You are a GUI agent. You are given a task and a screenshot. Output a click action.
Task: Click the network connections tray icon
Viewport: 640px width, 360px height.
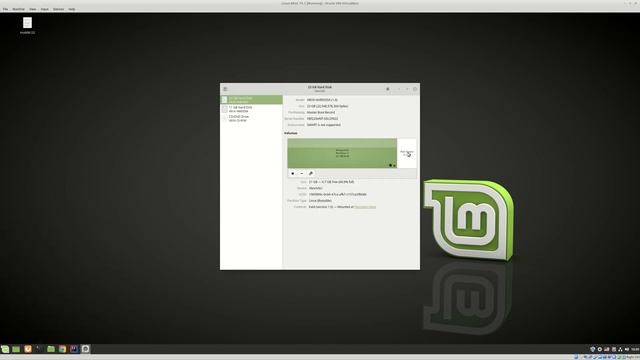pos(620,349)
